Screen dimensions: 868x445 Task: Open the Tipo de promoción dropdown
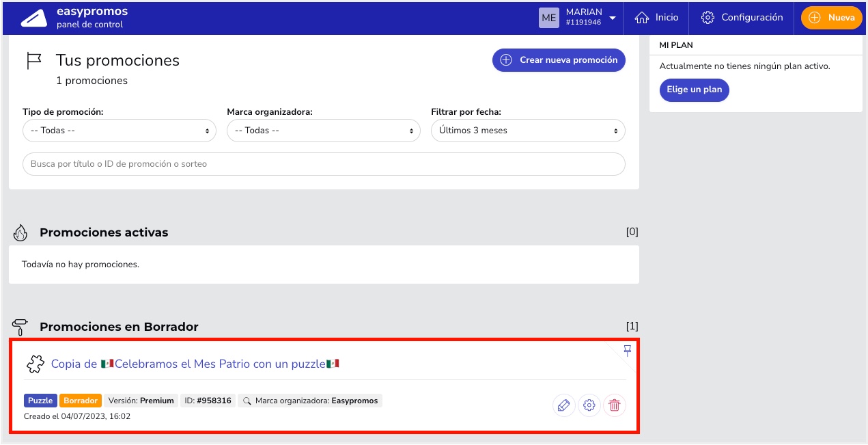pos(119,131)
